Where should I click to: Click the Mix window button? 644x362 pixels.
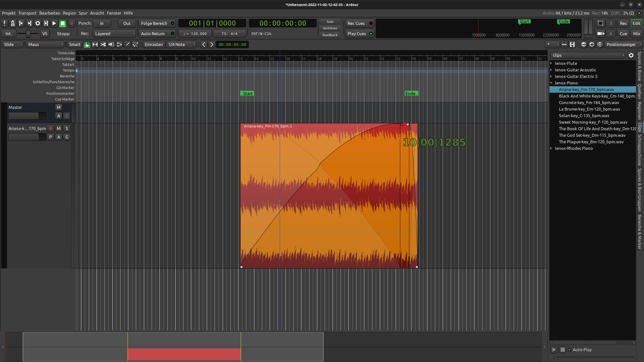pos(636,34)
